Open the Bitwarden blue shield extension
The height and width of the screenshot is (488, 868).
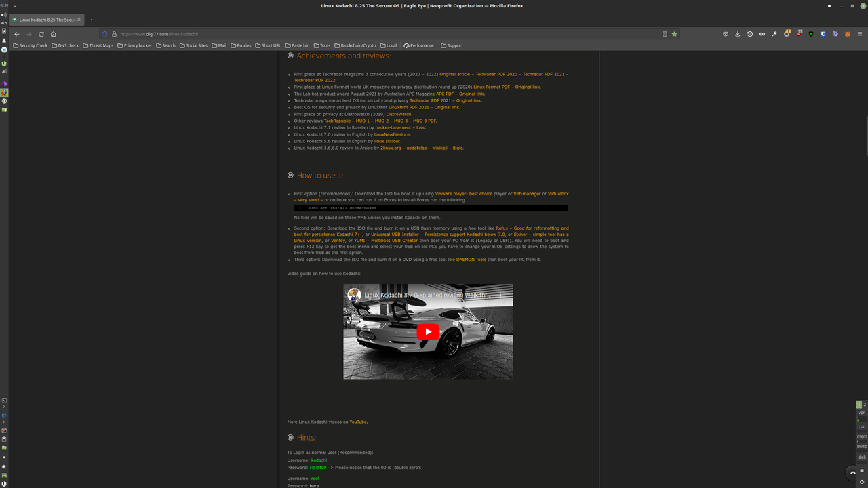(823, 34)
